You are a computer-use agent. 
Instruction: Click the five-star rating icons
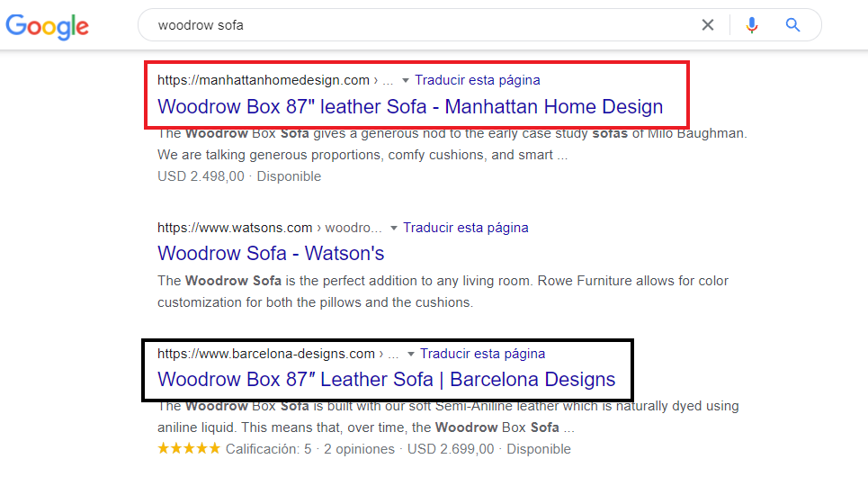(189, 448)
